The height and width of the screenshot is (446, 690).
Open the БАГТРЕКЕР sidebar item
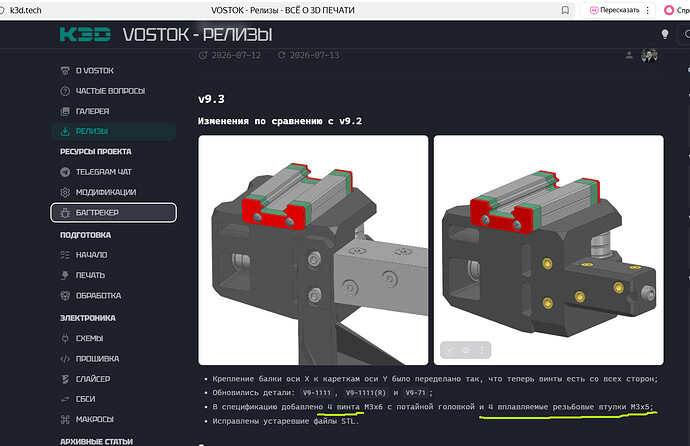point(114,212)
